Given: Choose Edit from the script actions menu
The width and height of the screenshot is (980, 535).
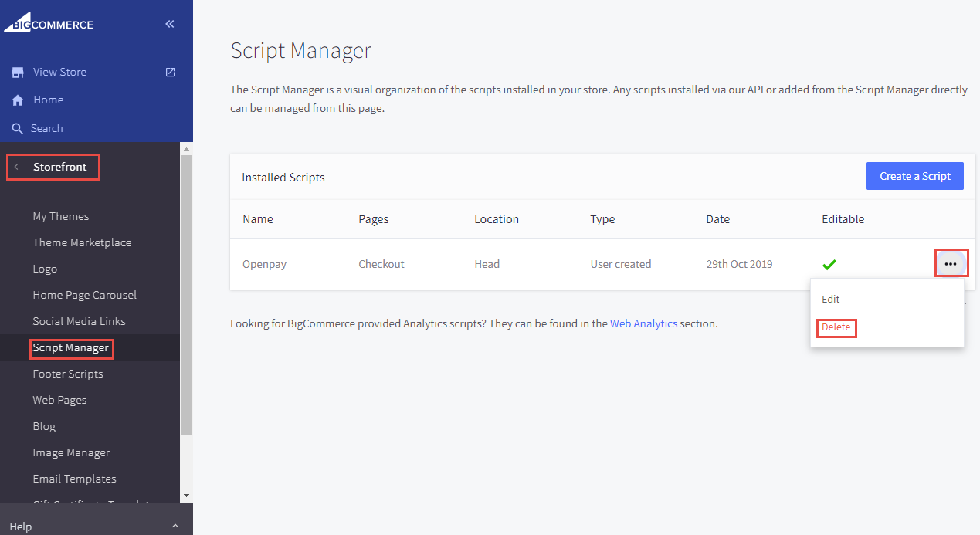Looking at the screenshot, I should point(830,299).
